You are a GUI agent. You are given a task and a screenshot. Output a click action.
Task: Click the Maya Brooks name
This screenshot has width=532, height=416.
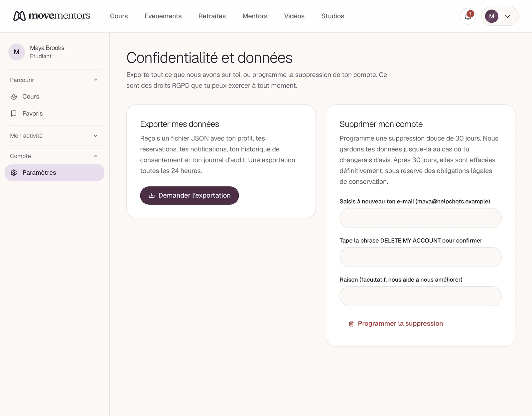[x=47, y=48]
